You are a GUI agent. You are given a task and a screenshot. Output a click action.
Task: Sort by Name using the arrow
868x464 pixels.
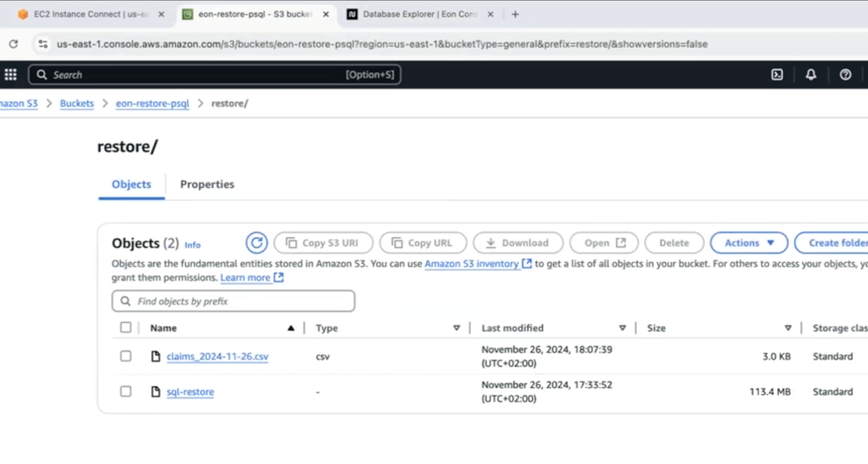coord(291,328)
